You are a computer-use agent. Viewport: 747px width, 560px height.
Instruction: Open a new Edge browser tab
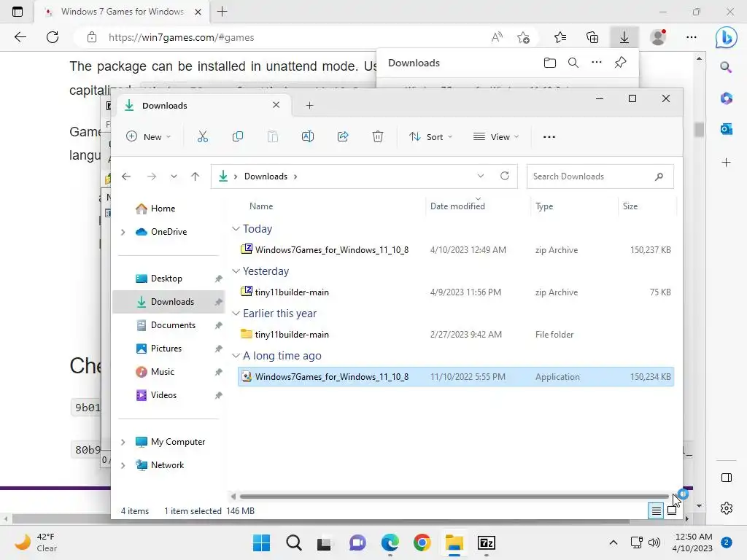222,12
